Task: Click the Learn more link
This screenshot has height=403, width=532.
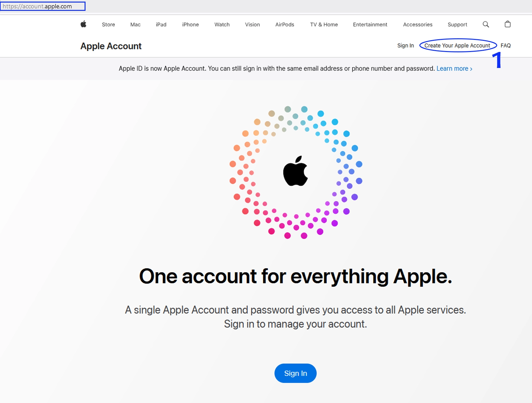Action: 454,69
